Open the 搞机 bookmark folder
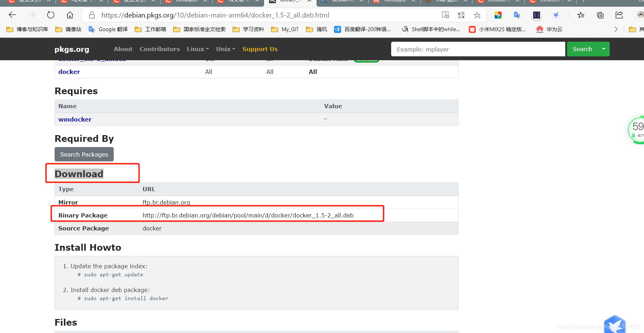This screenshot has width=644, height=333. pos(317,29)
